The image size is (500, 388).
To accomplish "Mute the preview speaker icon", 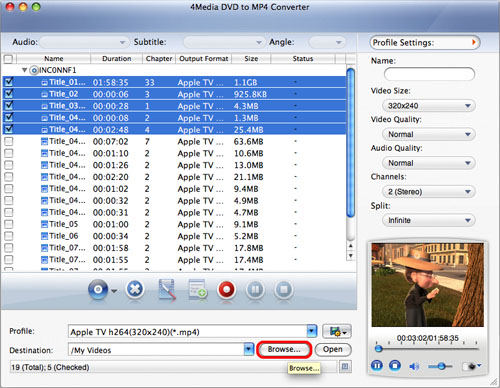I will (414, 366).
